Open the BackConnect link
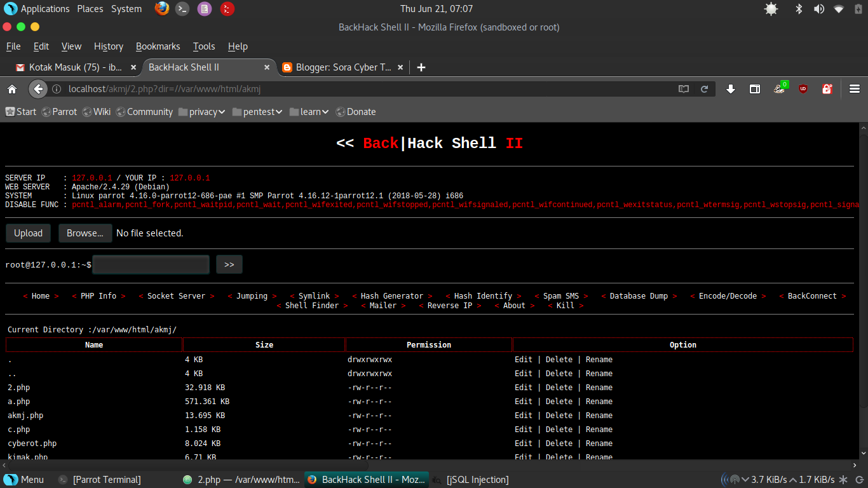 [x=813, y=296]
